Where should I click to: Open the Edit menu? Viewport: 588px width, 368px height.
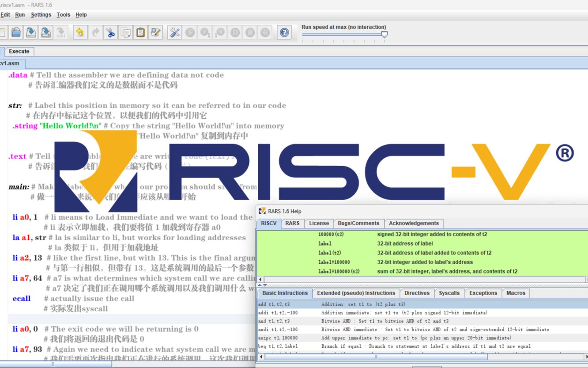[5, 15]
